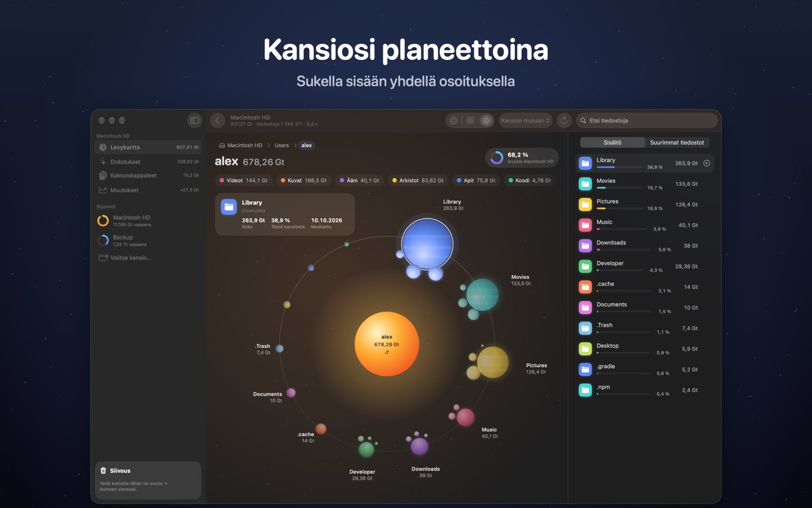Filter by Koodi category
The width and height of the screenshot is (812, 508).
pyautogui.click(x=529, y=181)
